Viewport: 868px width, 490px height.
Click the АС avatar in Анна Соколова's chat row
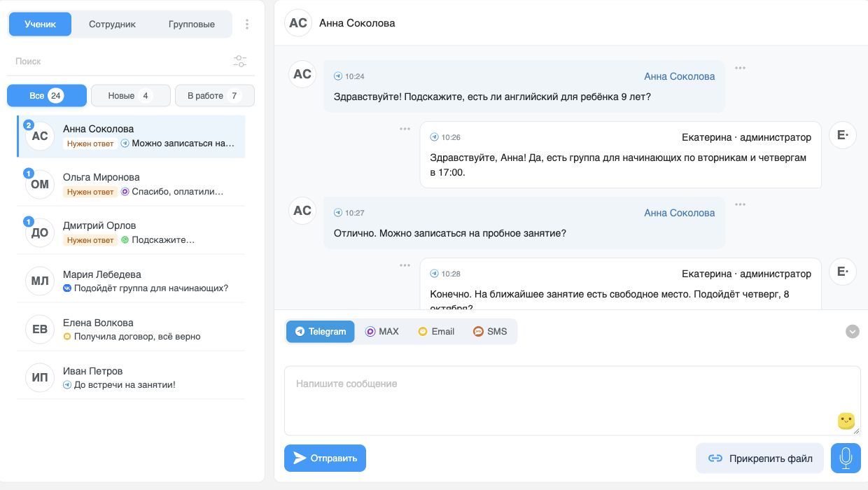(40, 136)
